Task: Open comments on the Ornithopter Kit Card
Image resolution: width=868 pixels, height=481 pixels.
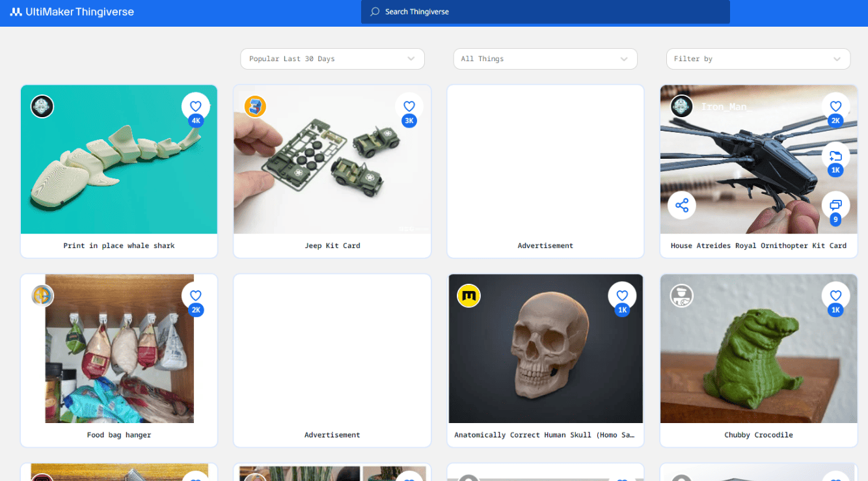Action: click(x=835, y=206)
